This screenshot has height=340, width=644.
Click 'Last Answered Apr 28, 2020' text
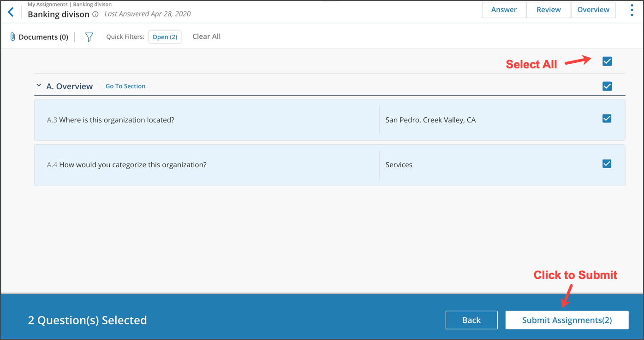coord(148,14)
